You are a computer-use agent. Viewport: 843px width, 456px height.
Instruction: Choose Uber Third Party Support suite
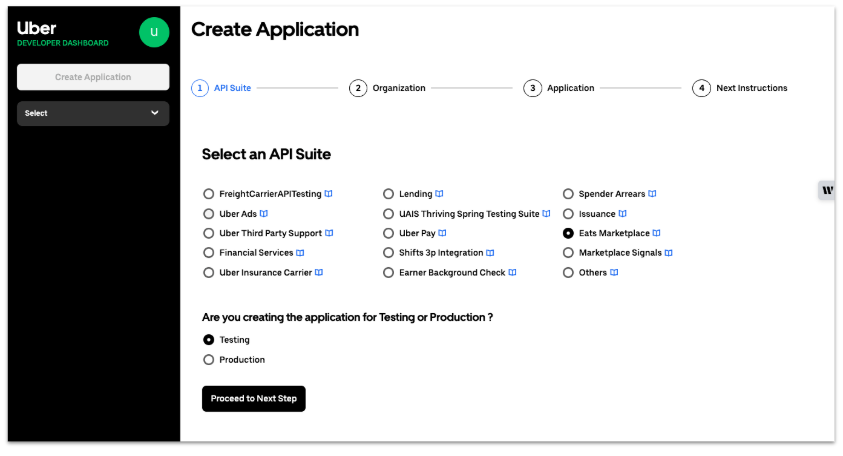tap(209, 233)
